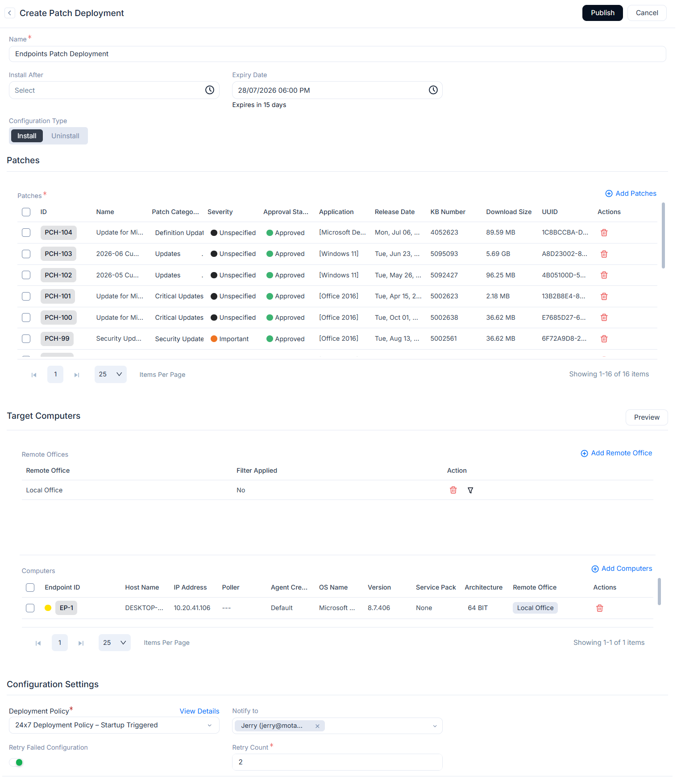Click the Expiry Date input field
Image resolution: width=681 pixels, height=784 pixels.
[x=337, y=90]
